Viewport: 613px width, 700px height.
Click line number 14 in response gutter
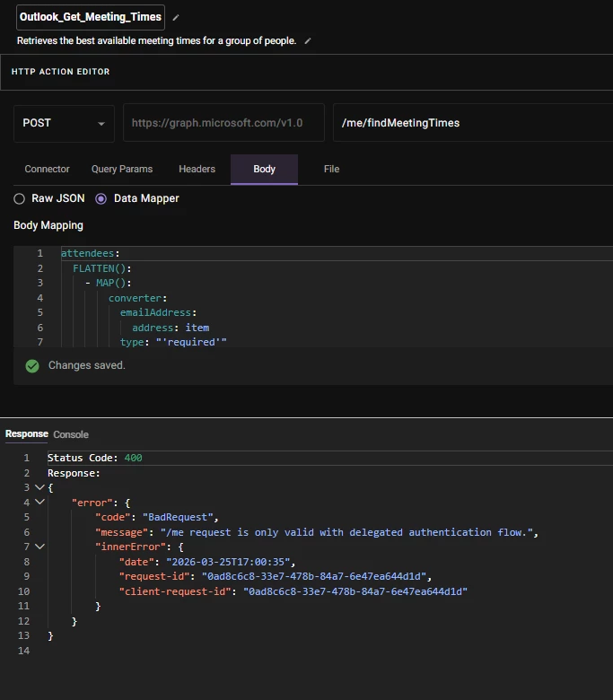click(23, 651)
